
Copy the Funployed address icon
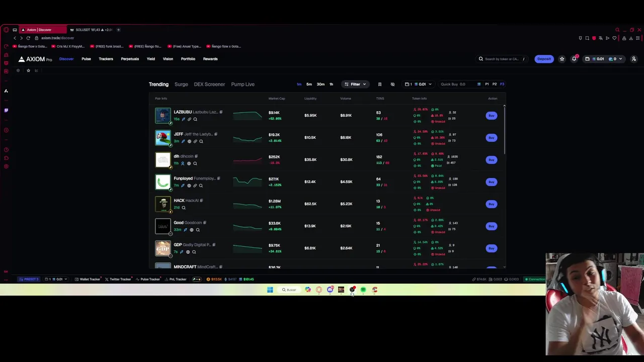[218, 178]
